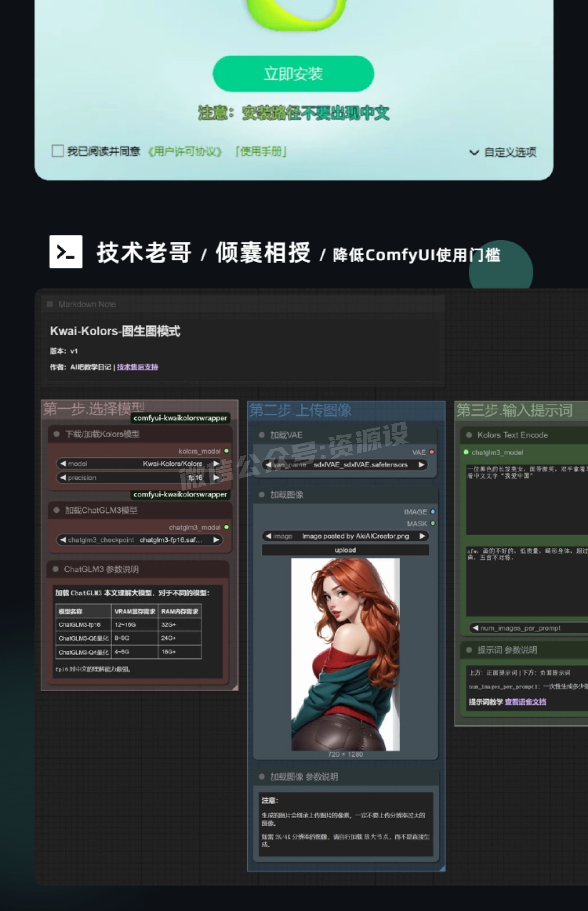This screenshot has height=911, width=588.
Task: Open the image file combo box
Action: pyautogui.click(x=345, y=536)
